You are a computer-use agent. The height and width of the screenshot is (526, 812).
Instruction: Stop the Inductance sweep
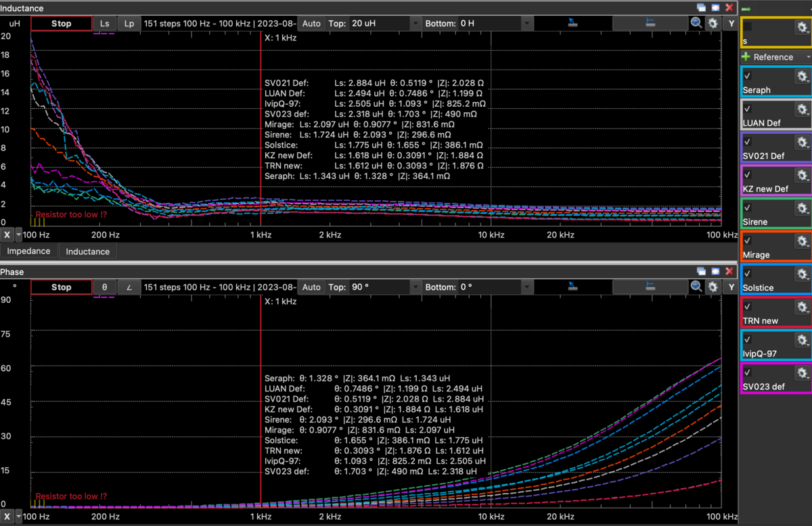pyautogui.click(x=61, y=23)
